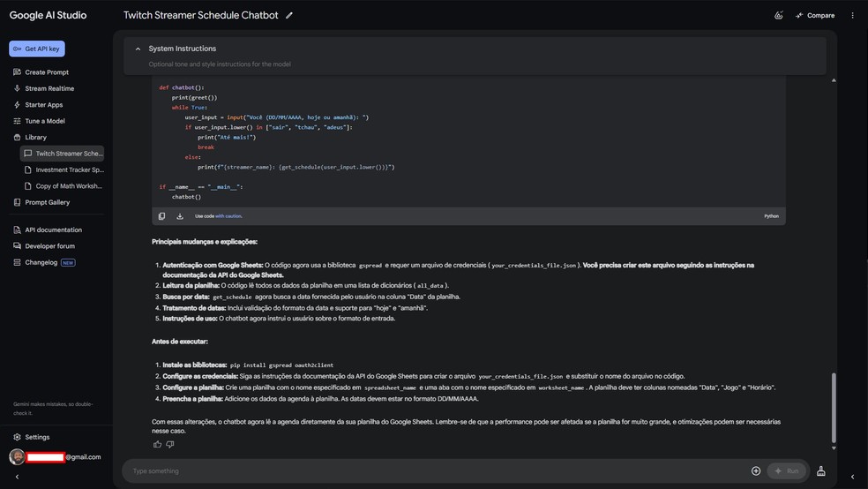Visit the Developer forum

(x=49, y=246)
